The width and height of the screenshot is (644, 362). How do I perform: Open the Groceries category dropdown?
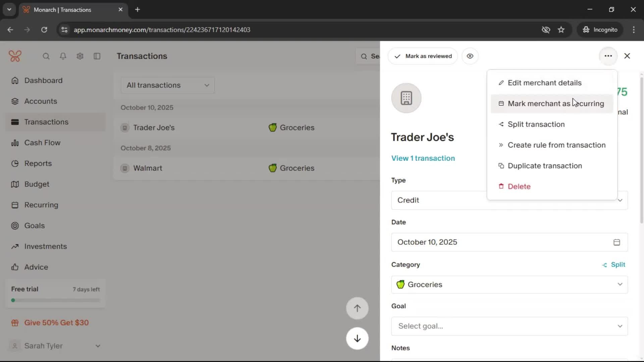pyautogui.click(x=509, y=285)
